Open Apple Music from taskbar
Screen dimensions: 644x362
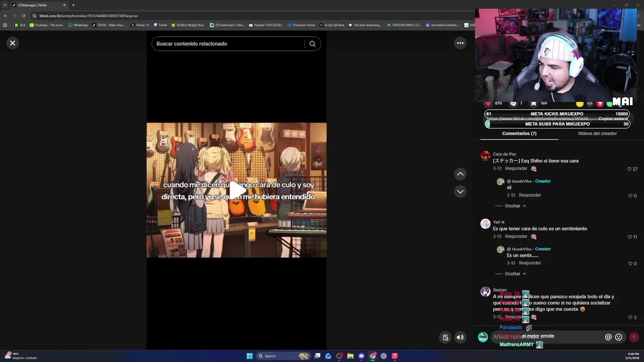394,356
